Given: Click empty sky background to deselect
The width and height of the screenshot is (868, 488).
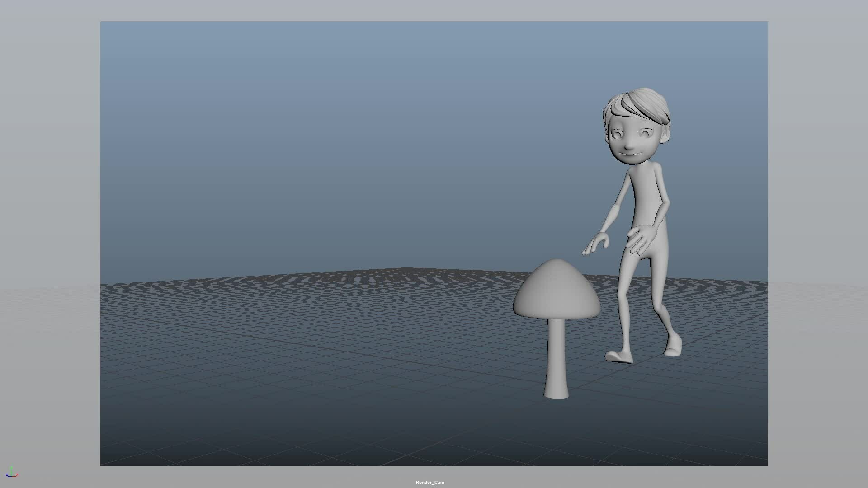Looking at the screenshot, I should [x=316, y=136].
